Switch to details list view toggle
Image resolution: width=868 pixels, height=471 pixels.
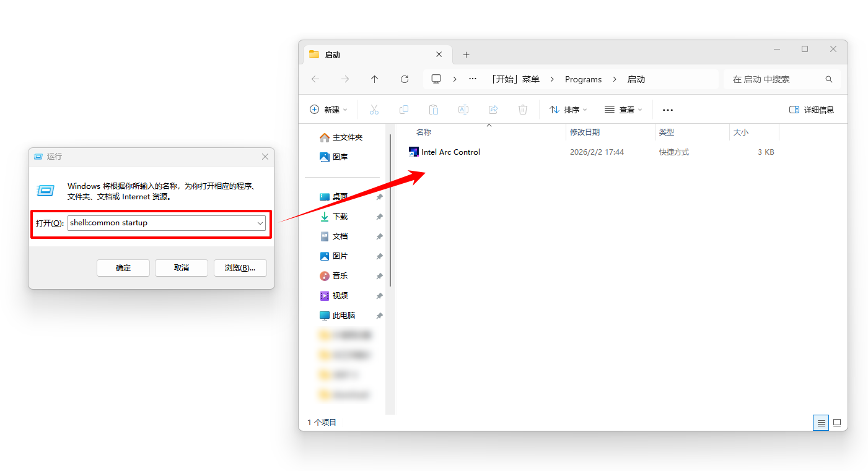point(821,423)
